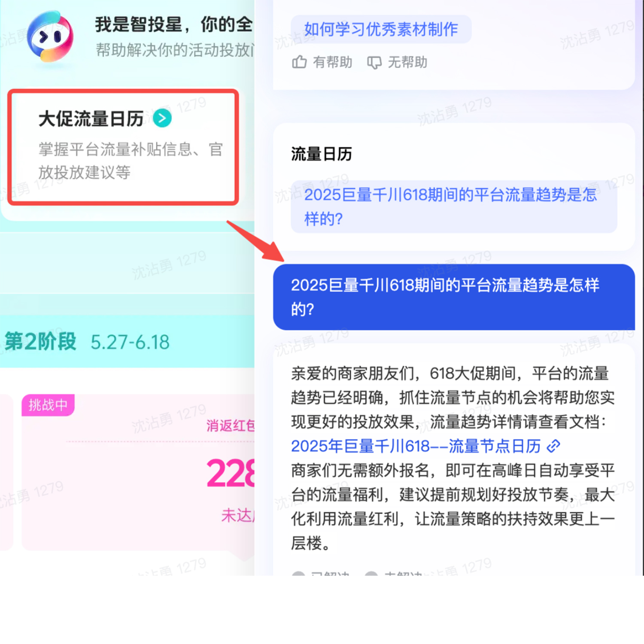Click the pink 228 amount in challenge card

click(x=231, y=474)
